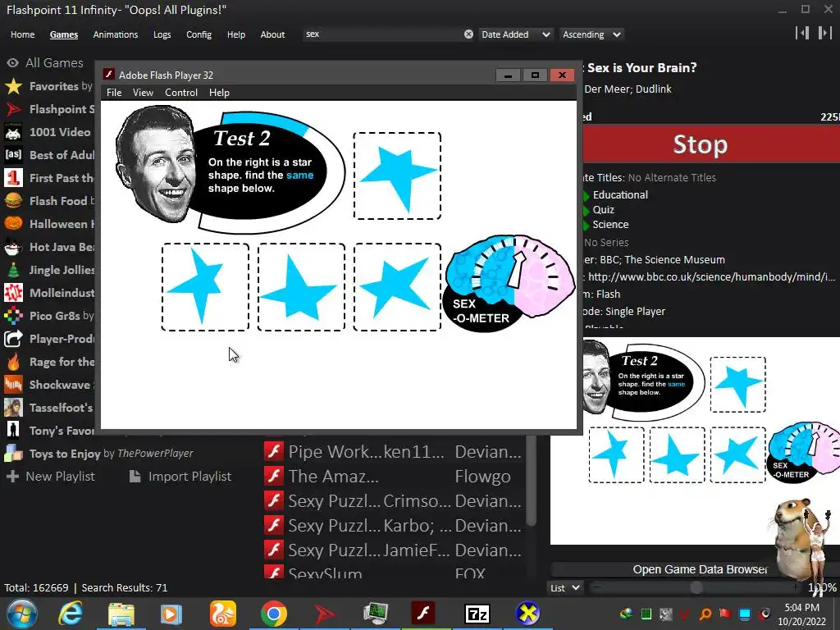
Task: Select the 1001 Video playlist icon
Action: point(13,132)
